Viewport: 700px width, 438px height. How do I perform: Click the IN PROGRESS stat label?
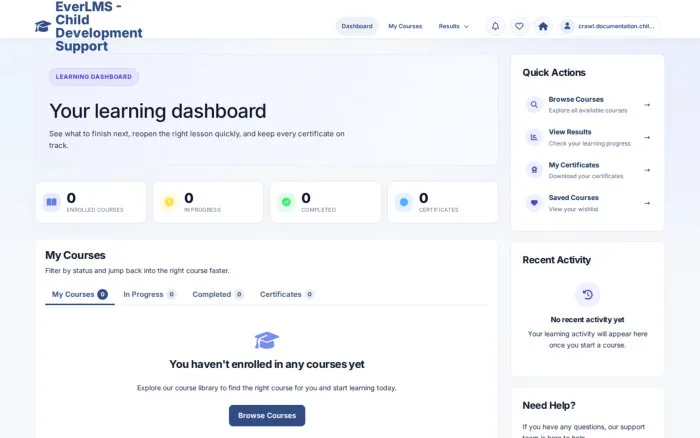point(202,210)
